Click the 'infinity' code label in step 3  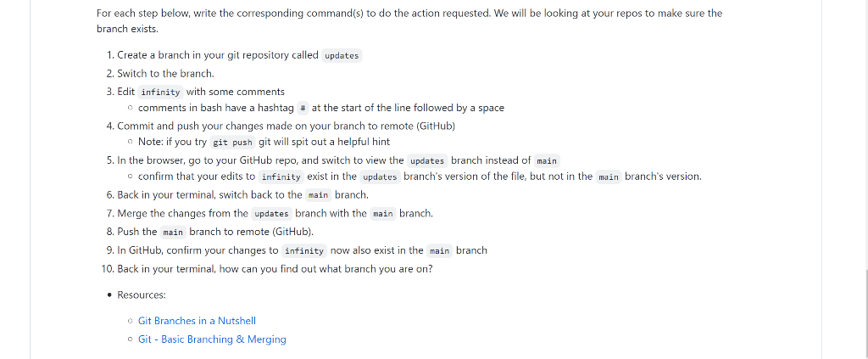pos(160,92)
